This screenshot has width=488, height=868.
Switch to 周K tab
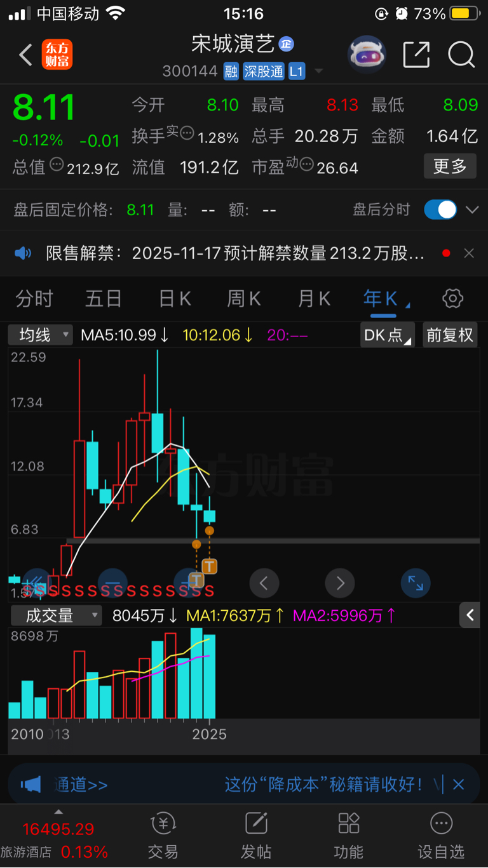[244, 298]
